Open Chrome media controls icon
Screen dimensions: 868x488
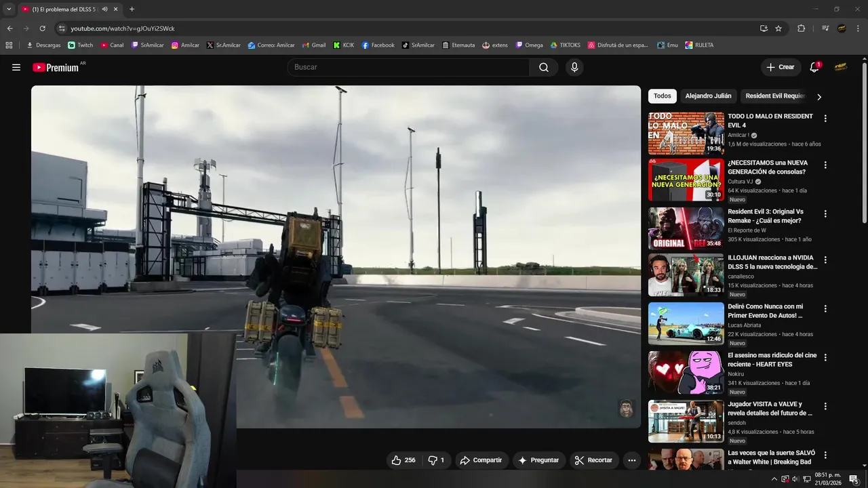click(825, 28)
